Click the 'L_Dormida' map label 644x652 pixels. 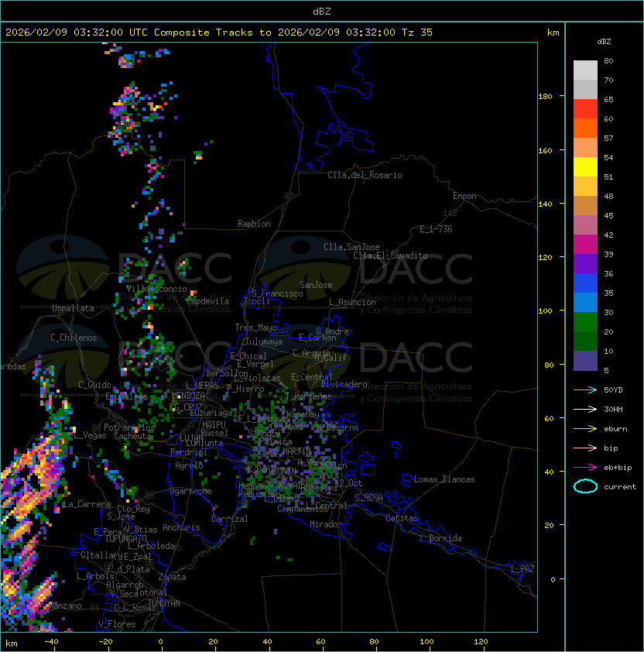[440, 538]
